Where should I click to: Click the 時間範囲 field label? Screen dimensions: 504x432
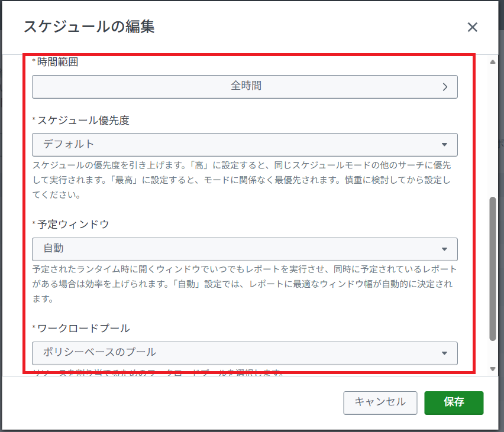pyautogui.click(x=57, y=62)
